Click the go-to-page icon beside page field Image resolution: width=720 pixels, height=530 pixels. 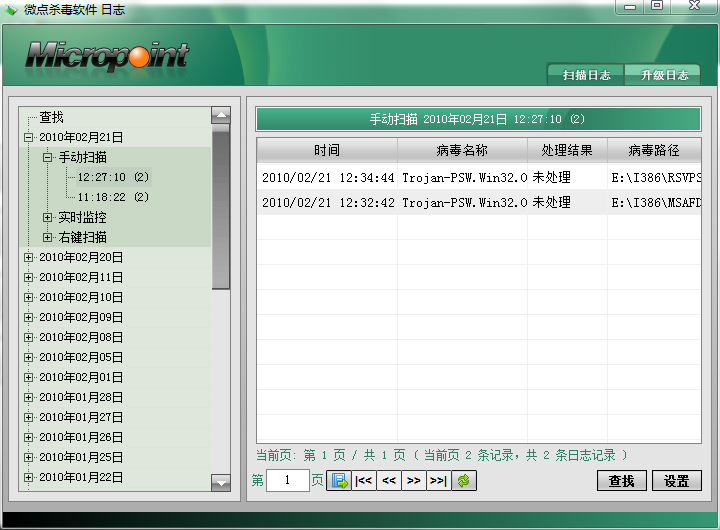339,481
